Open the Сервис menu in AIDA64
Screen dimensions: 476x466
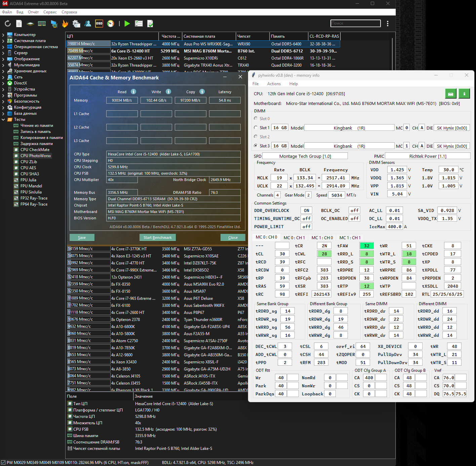pos(50,12)
